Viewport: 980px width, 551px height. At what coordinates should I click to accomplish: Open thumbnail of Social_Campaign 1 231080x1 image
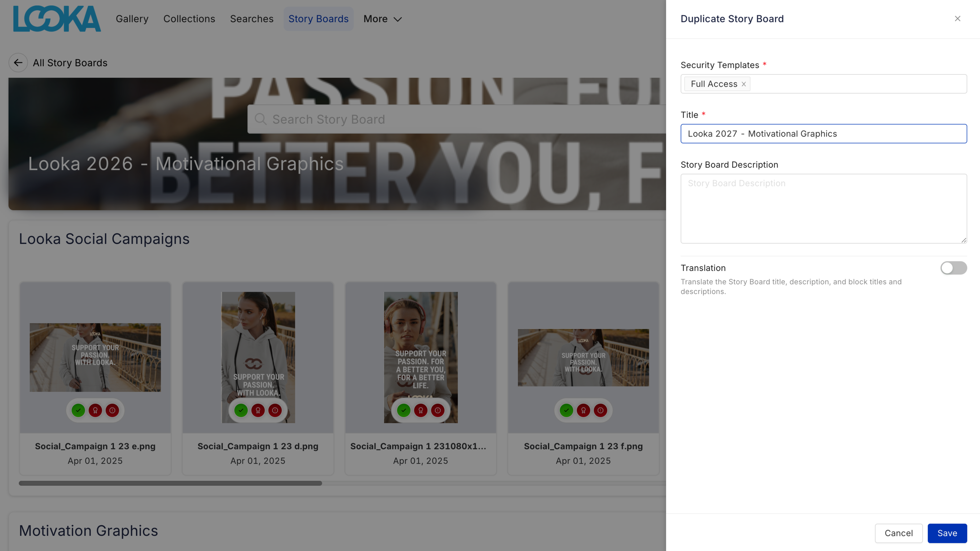click(421, 357)
